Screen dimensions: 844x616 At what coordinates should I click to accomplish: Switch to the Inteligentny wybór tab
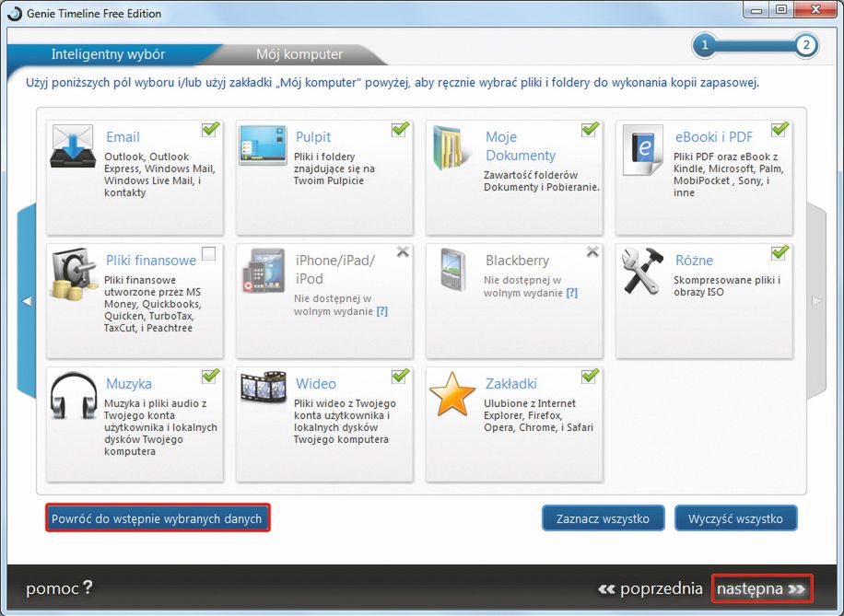pos(108,54)
